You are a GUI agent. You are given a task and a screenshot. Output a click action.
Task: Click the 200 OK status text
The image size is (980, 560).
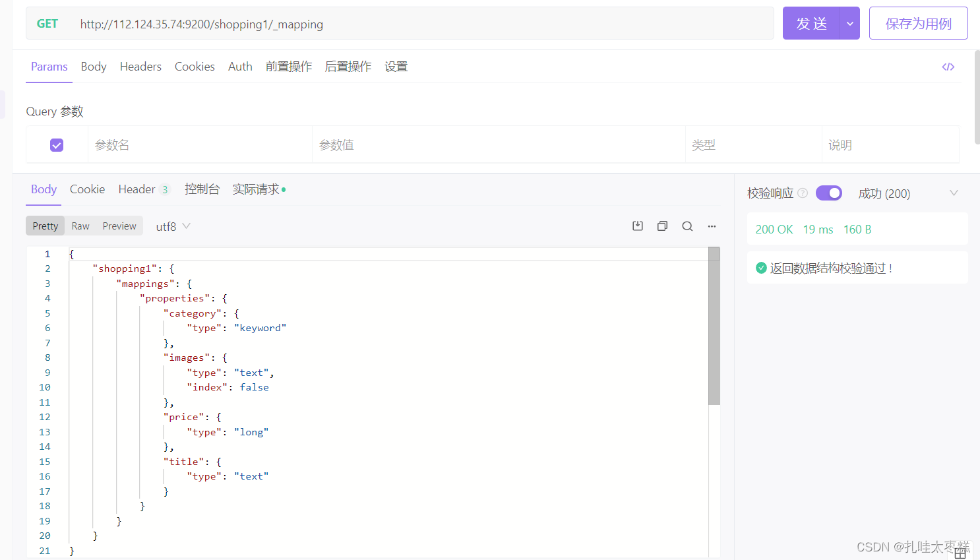click(x=774, y=230)
